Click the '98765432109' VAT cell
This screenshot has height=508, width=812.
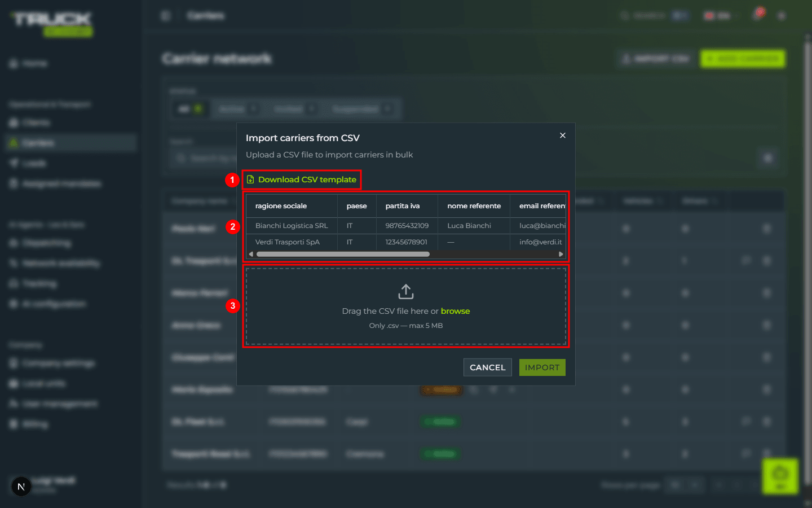click(407, 226)
